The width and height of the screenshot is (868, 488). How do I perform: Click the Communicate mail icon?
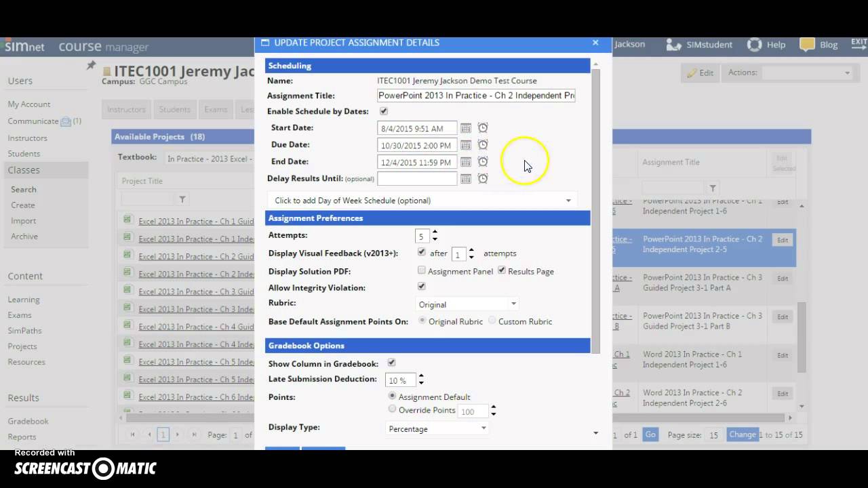point(66,122)
